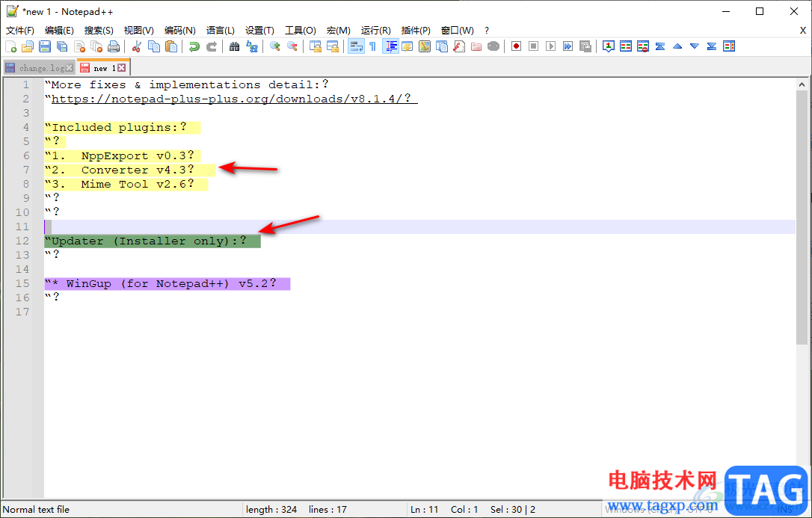Screen dimensions: 812x518
Task: Open the ? help menu
Action: 487,31
